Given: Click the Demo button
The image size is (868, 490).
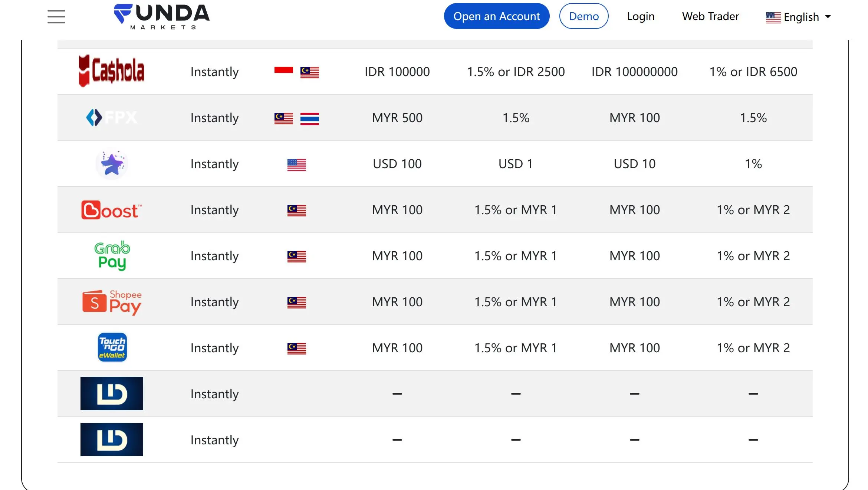Looking at the screenshot, I should pyautogui.click(x=584, y=16).
